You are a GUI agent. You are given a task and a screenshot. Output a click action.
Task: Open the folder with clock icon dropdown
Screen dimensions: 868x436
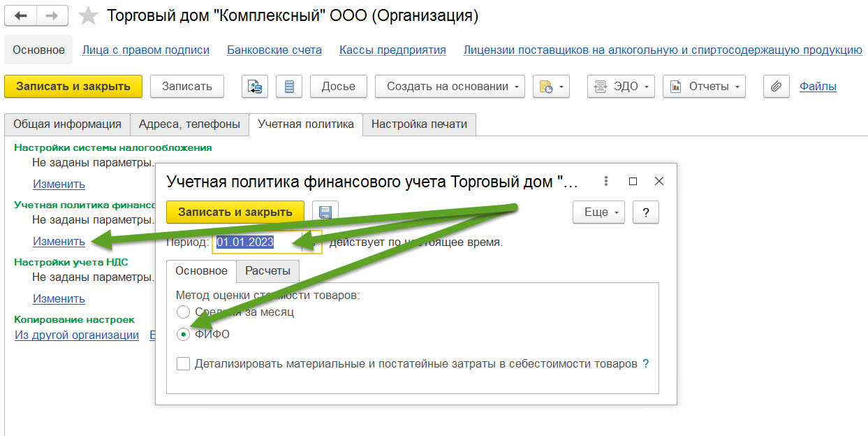(x=552, y=87)
